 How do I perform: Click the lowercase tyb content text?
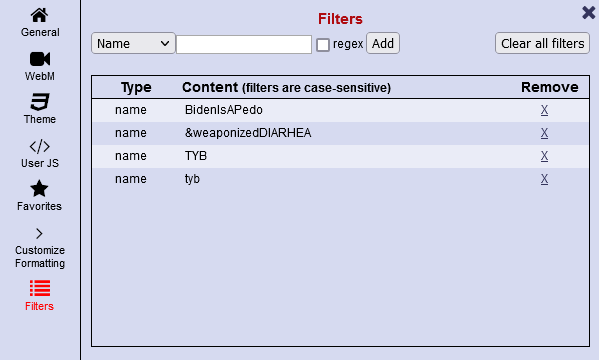[192, 179]
